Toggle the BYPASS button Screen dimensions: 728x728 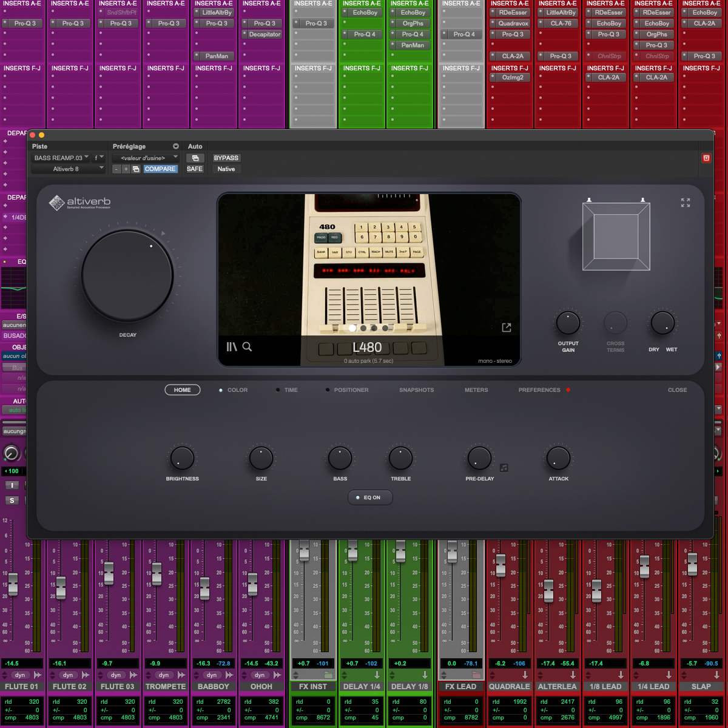[226, 158]
